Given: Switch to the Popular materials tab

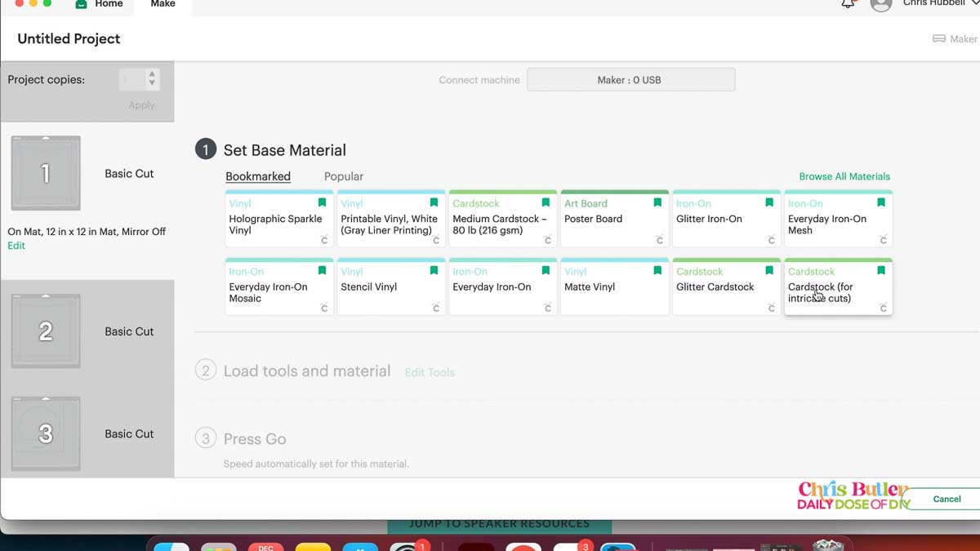Looking at the screenshot, I should point(344,176).
